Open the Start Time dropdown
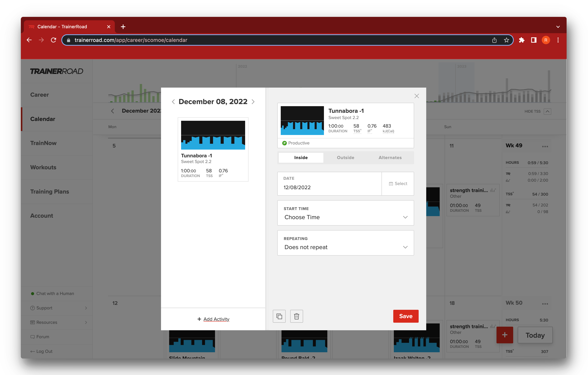Image resolution: width=588 pixels, height=375 pixels. click(x=346, y=213)
